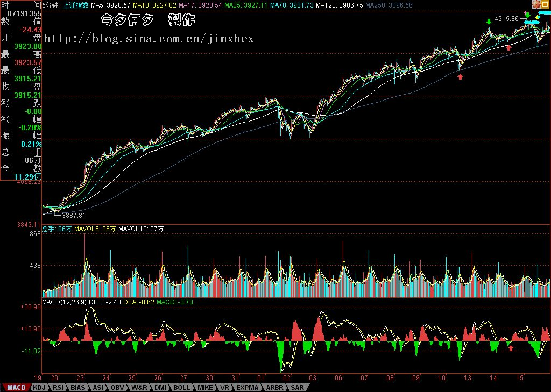
Task: Open the BOLL indicator tab
Action: coord(181,387)
